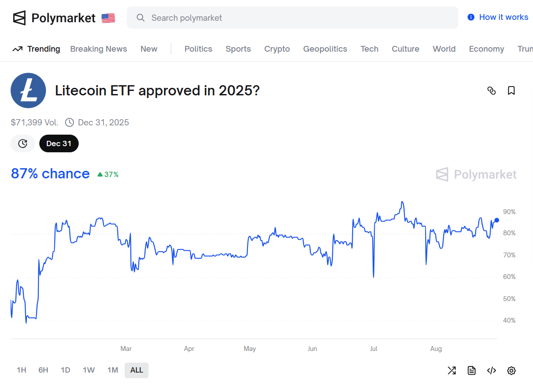This screenshot has height=392, width=533.
Task: Click the latest price dot on the chart
Action: click(496, 220)
